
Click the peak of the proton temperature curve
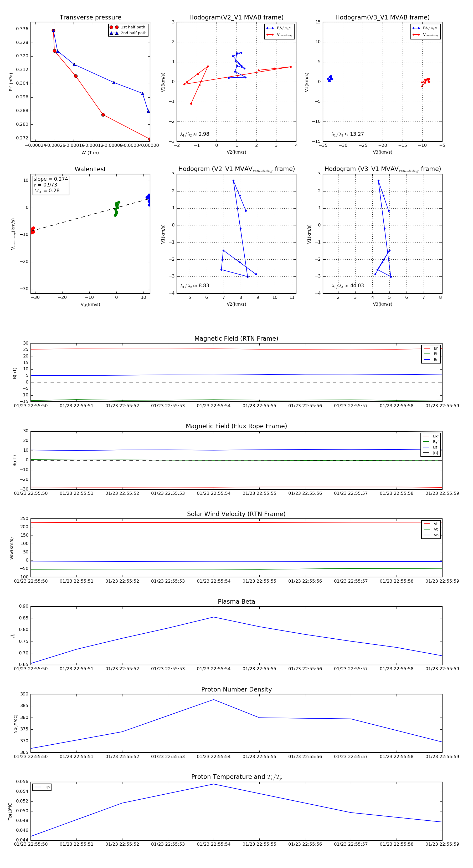pos(213,784)
